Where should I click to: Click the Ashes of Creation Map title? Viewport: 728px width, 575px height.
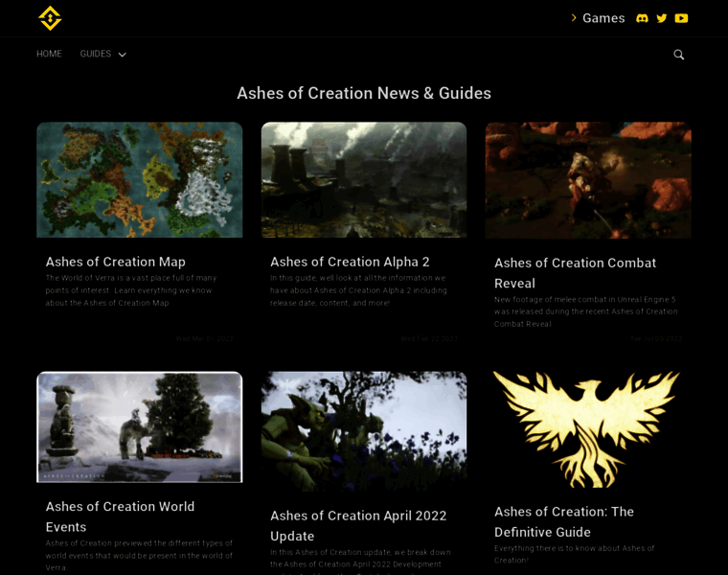[x=116, y=262]
